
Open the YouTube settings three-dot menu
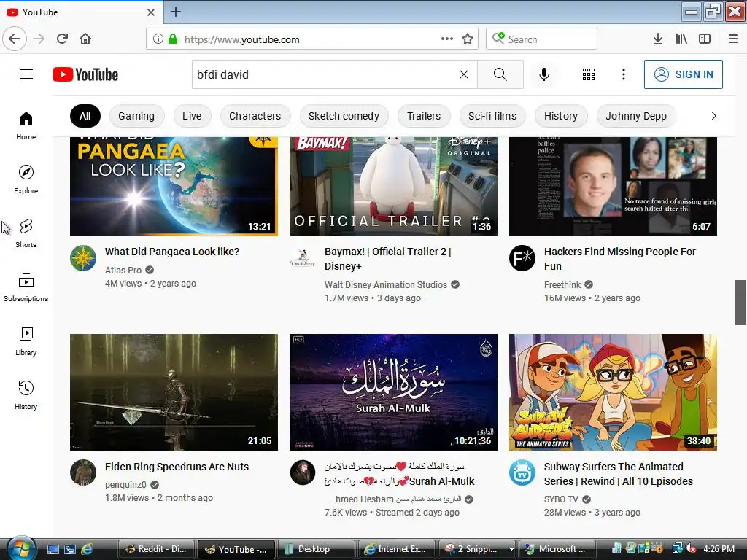(623, 74)
